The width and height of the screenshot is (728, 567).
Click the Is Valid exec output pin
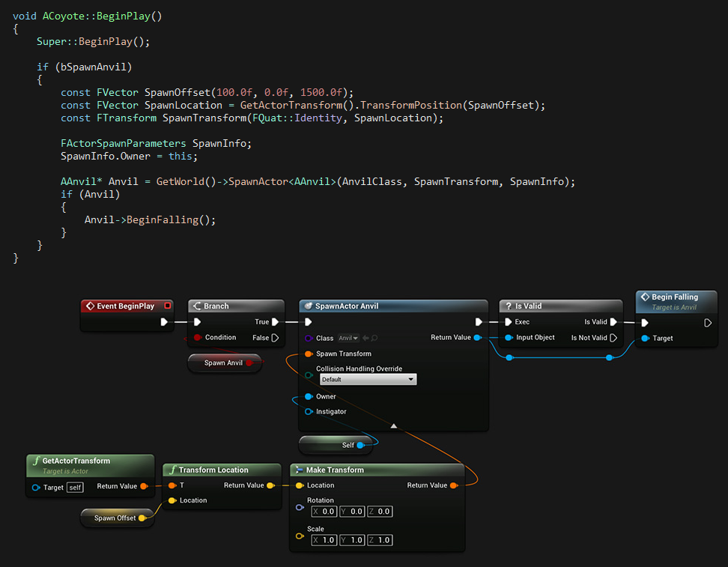(x=613, y=322)
